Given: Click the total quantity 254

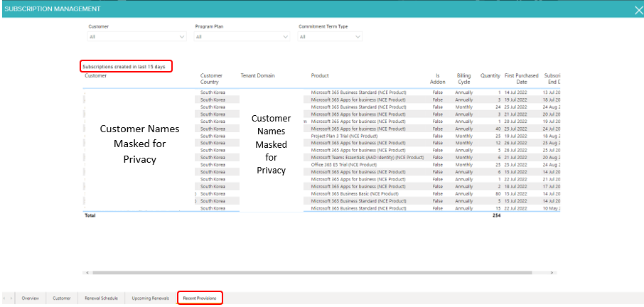Looking at the screenshot, I should [497, 215].
